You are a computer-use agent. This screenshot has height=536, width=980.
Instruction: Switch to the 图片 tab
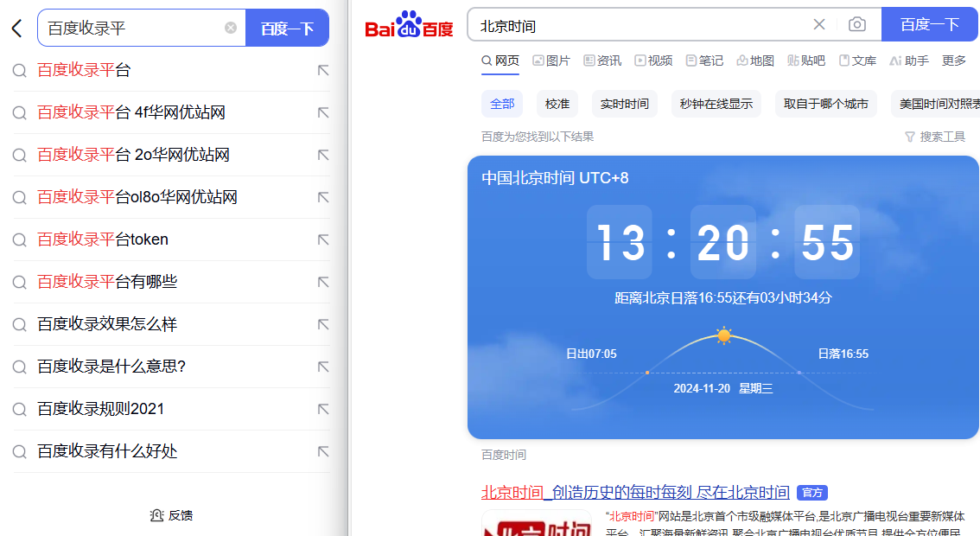[x=551, y=61]
